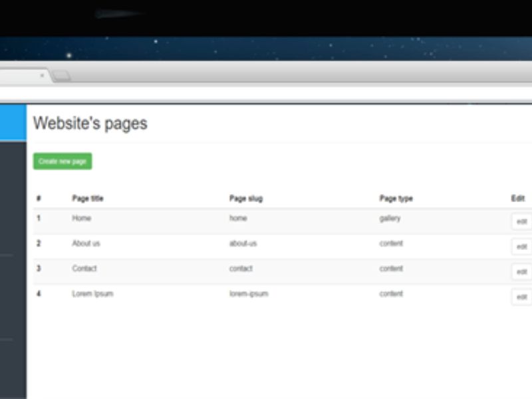Click the Page title column header
This screenshot has width=532, height=399.
click(88, 198)
